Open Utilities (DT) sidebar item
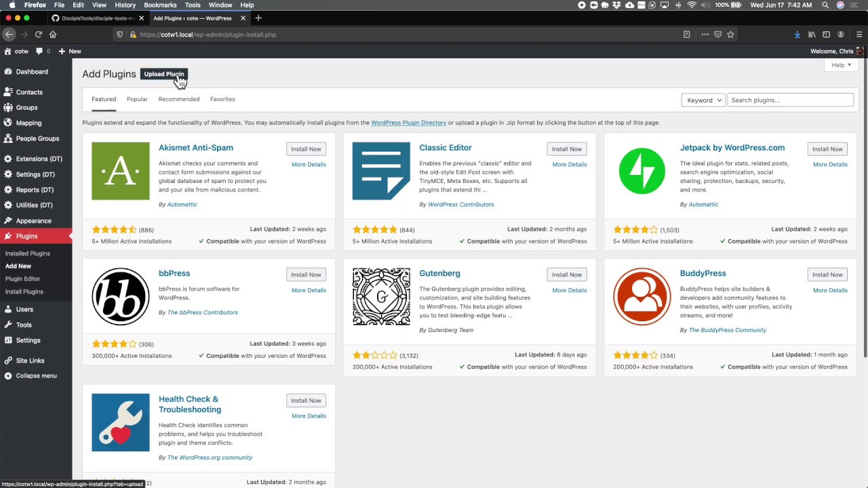868x488 pixels. [x=34, y=205]
